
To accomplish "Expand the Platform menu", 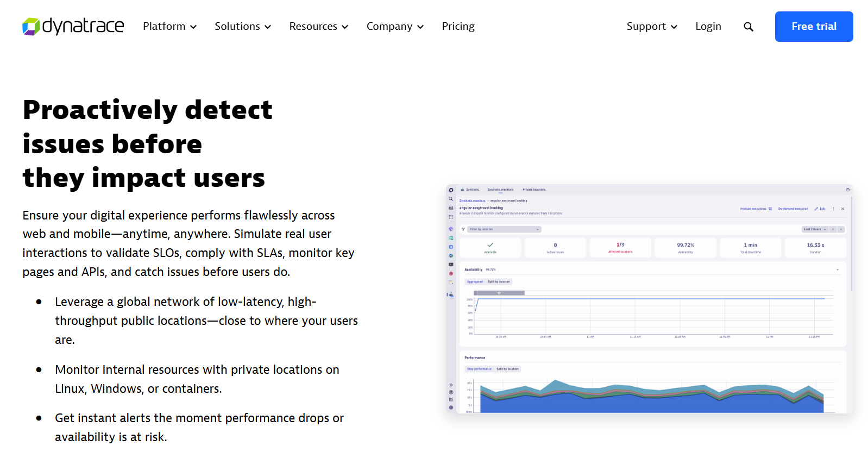I will pyautogui.click(x=169, y=26).
